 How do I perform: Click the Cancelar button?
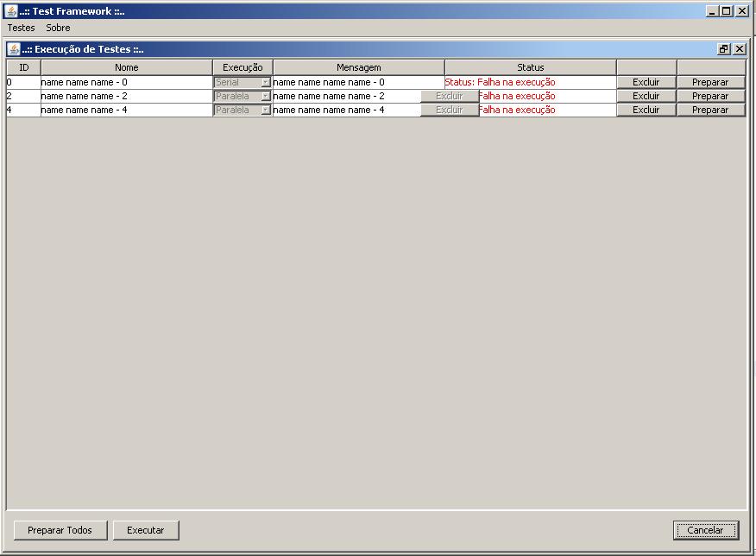pyautogui.click(x=705, y=530)
